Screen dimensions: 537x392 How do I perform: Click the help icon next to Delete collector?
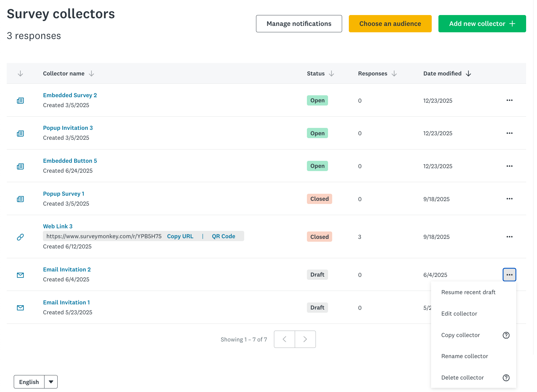pyautogui.click(x=506, y=378)
